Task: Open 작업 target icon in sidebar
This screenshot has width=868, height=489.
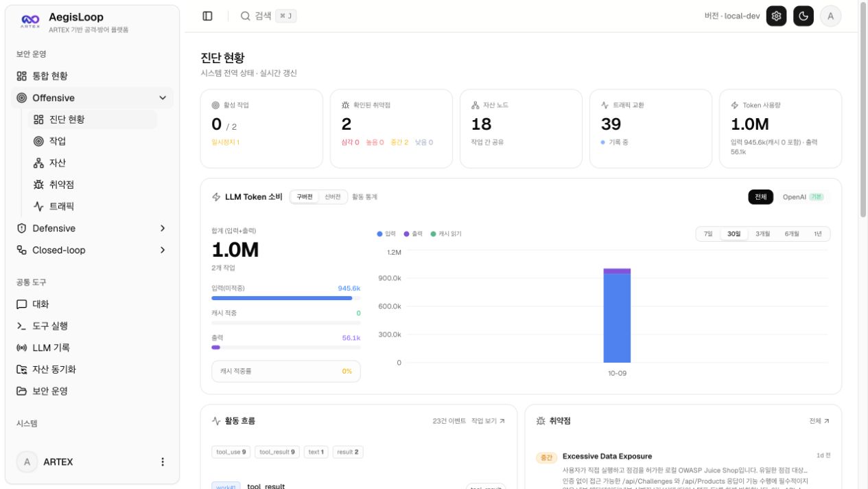Action: point(38,141)
